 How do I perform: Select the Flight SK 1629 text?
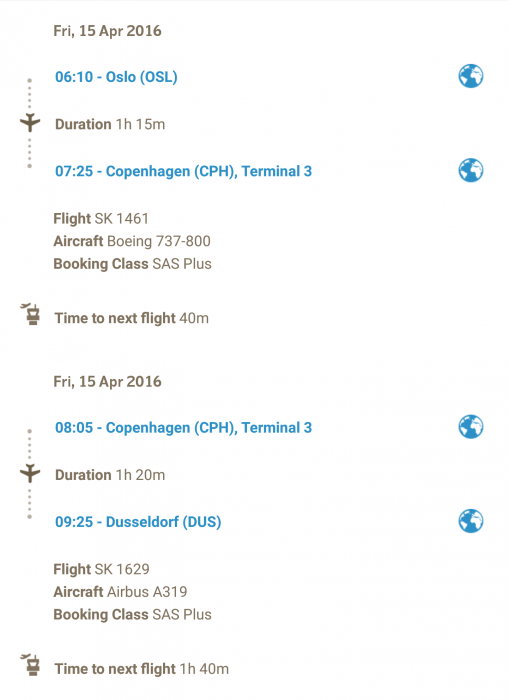click(101, 569)
